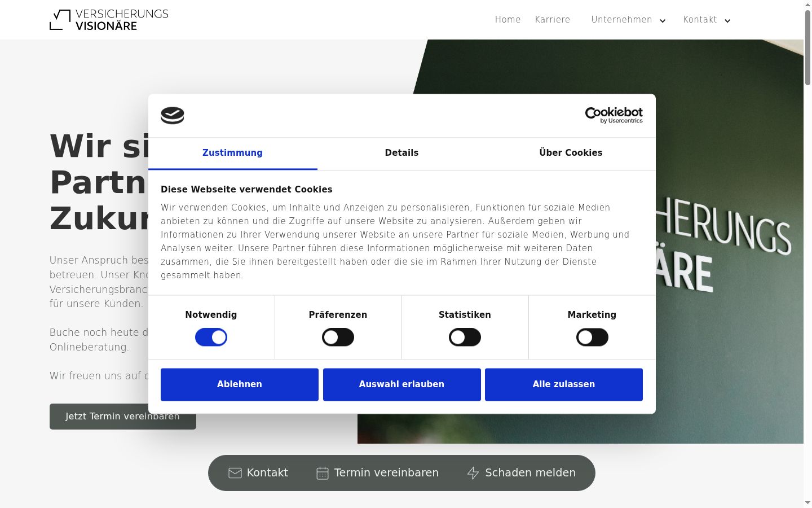Viewport: 812px width, 508px height.
Task: Click the Alle zulassen button
Action: pyautogui.click(x=564, y=384)
